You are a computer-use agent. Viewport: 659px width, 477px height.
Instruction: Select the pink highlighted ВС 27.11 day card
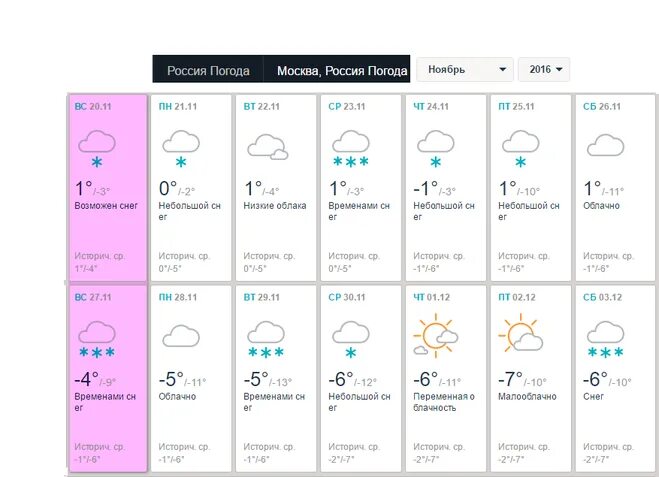[x=108, y=378]
